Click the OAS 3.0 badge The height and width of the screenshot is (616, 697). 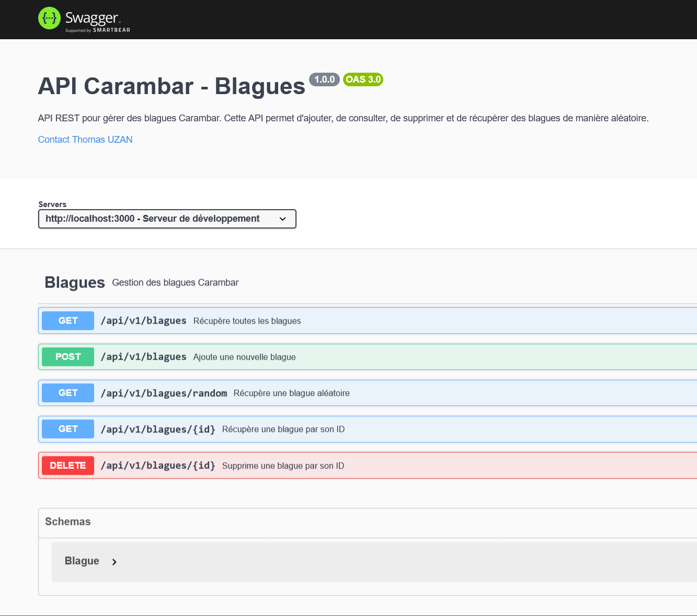coord(363,79)
